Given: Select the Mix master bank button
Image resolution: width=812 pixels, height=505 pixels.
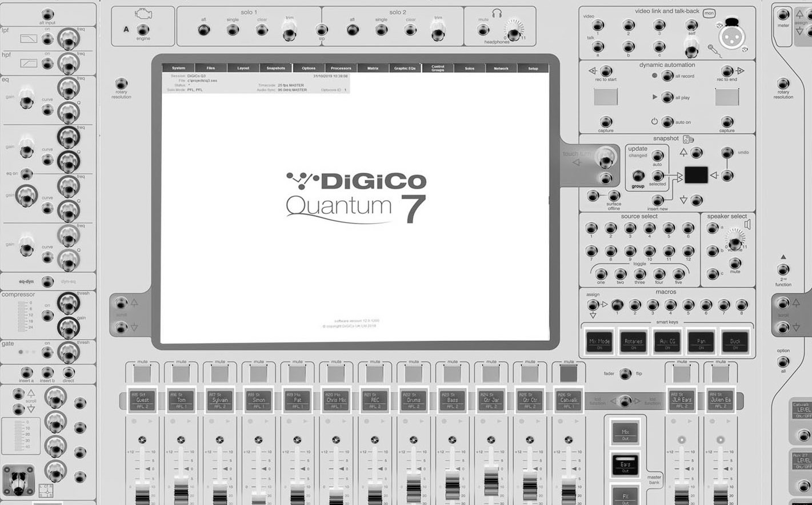Looking at the screenshot, I should [625, 433].
